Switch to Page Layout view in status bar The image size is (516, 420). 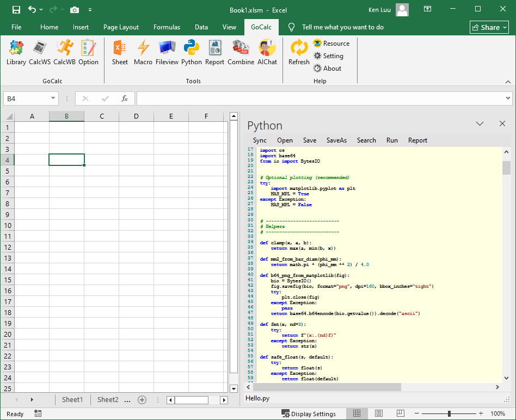click(x=379, y=413)
